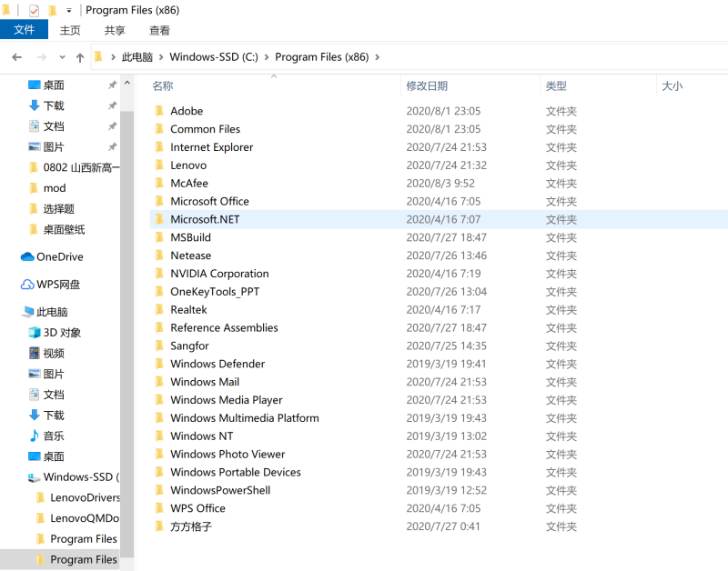The height and width of the screenshot is (571, 728).
Task: Click the 方方格子 folder name
Action: coord(191,526)
